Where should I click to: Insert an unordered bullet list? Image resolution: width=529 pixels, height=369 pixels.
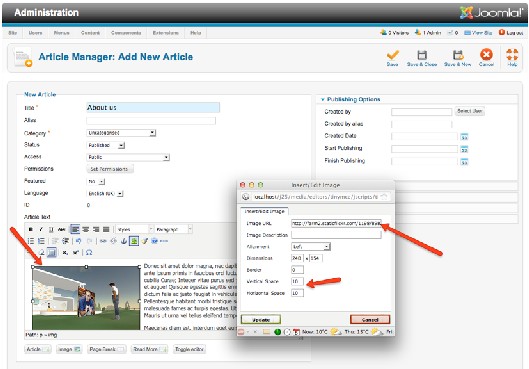coord(31,241)
